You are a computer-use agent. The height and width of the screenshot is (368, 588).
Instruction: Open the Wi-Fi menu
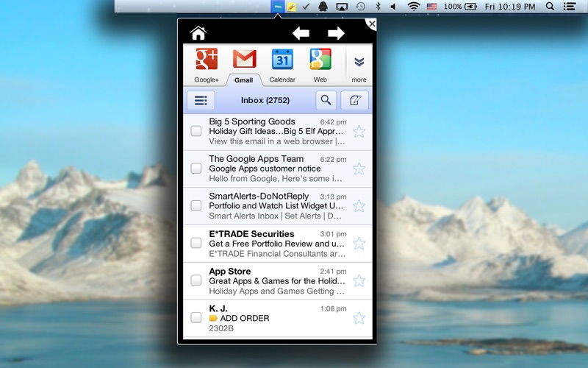tap(414, 7)
